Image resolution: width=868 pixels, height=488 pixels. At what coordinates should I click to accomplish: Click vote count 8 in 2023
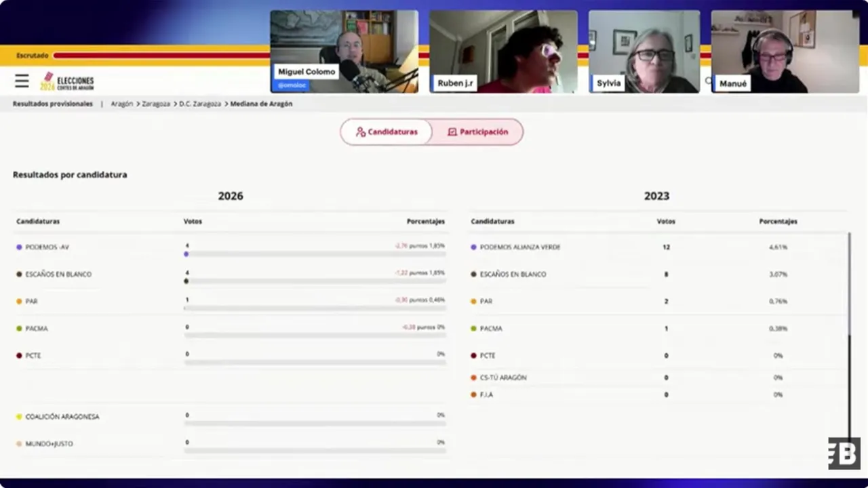click(666, 274)
